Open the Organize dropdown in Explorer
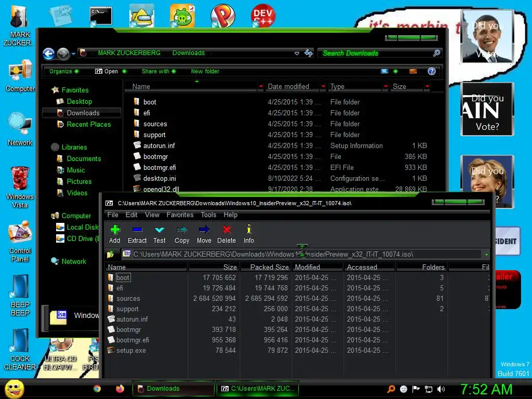Image resolution: width=532 pixels, height=399 pixels. (x=64, y=71)
